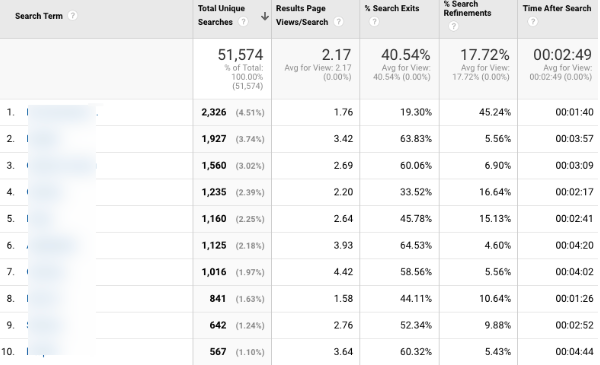Open the blurred search term in row 3
This screenshot has height=365, width=600.
pos(62,165)
